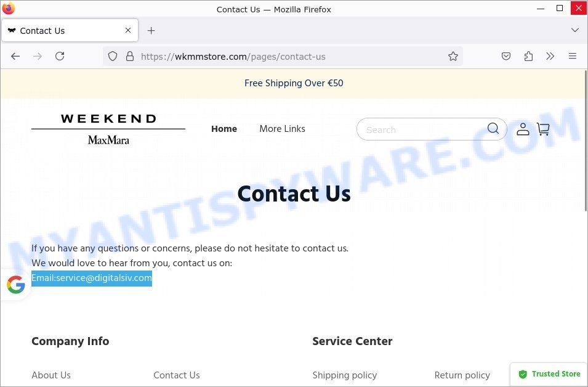This screenshot has width=588, height=387.
Task: Show more toolbar tools chevron
Action: click(550, 56)
